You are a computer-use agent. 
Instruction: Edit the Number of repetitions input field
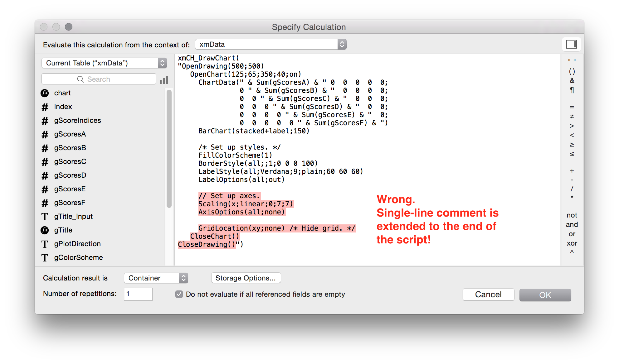click(x=138, y=295)
